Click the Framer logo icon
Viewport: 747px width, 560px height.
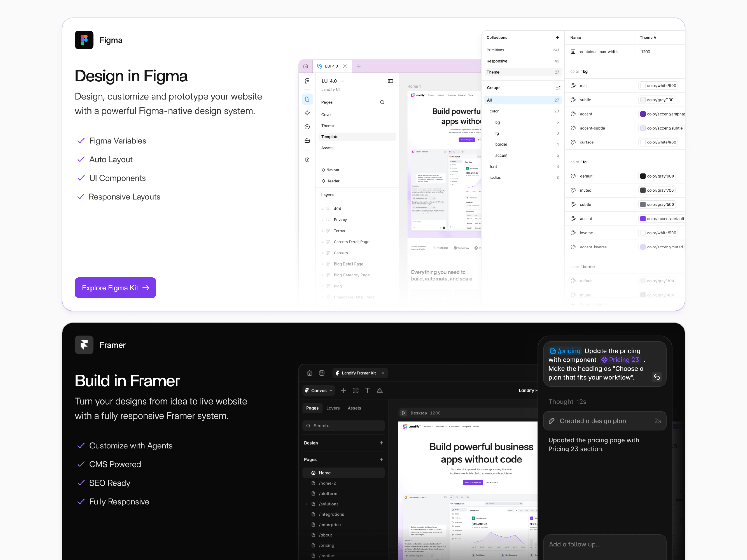pos(84,345)
